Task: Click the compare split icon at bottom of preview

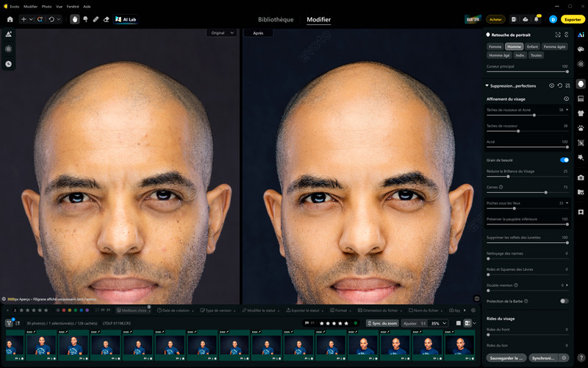Action: (476, 299)
